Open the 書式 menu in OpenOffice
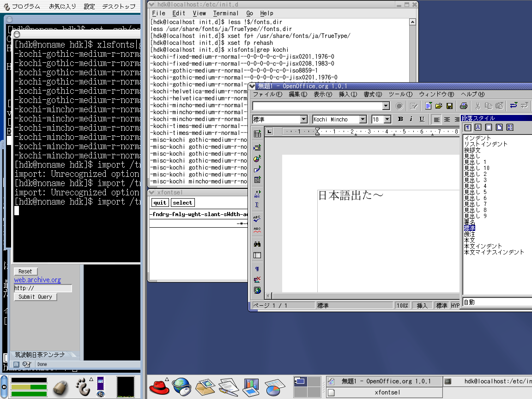The image size is (532, 399). point(373,94)
